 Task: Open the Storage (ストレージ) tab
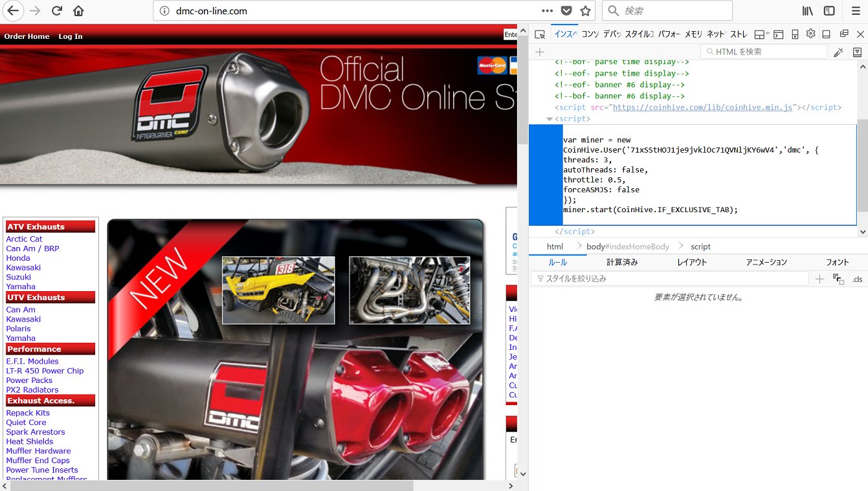click(739, 34)
